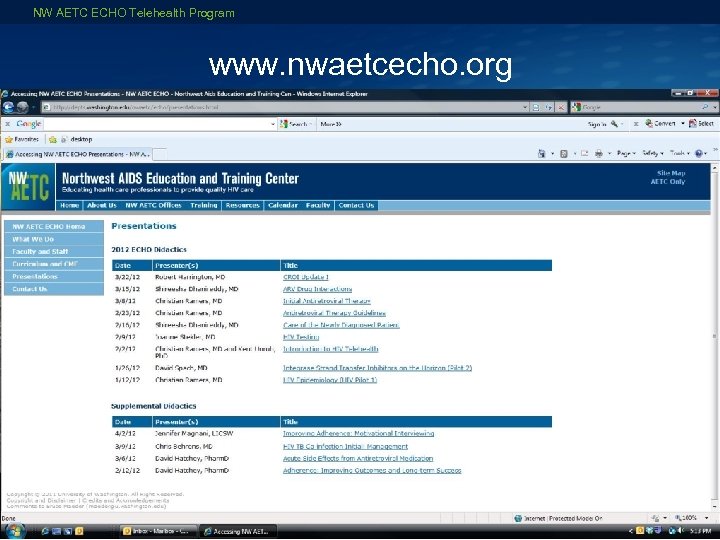Click the Feeds icon in command bar
Image resolution: width=720 pixels, height=540 pixels.
(x=564, y=153)
